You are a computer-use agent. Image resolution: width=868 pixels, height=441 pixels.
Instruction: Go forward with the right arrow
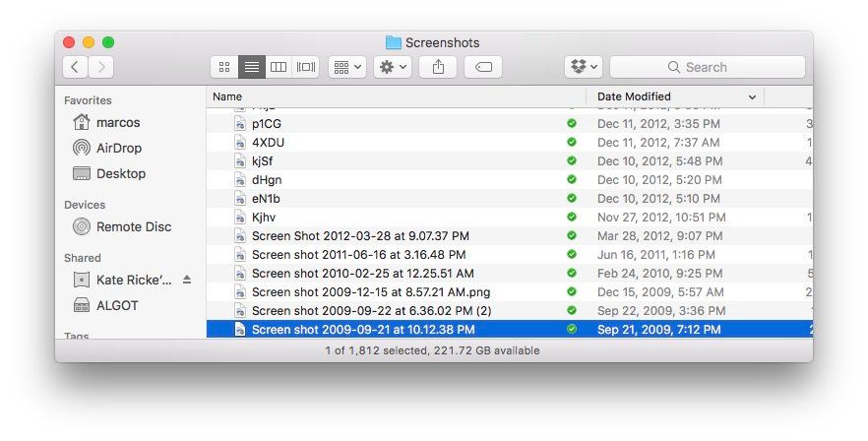pyautogui.click(x=100, y=67)
